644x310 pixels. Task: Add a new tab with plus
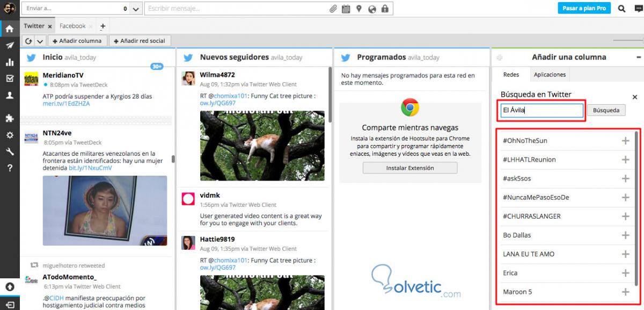pyautogui.click(x=103, y=26)
